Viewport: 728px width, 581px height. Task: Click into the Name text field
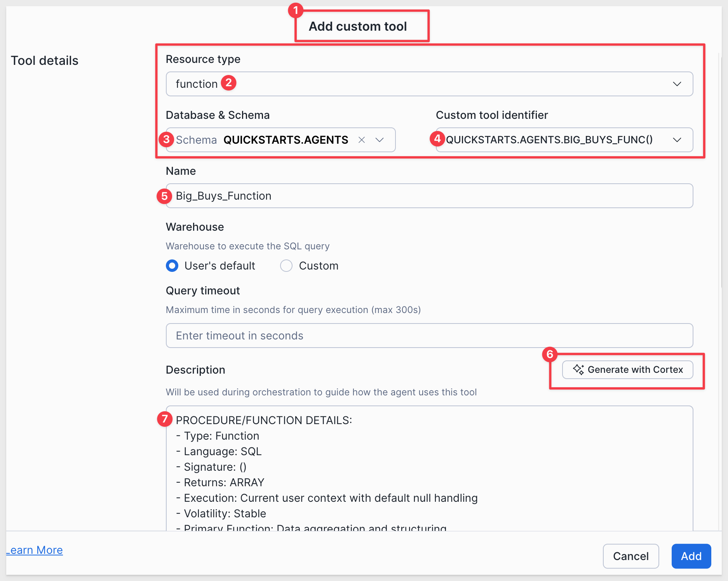pos(429,196)
